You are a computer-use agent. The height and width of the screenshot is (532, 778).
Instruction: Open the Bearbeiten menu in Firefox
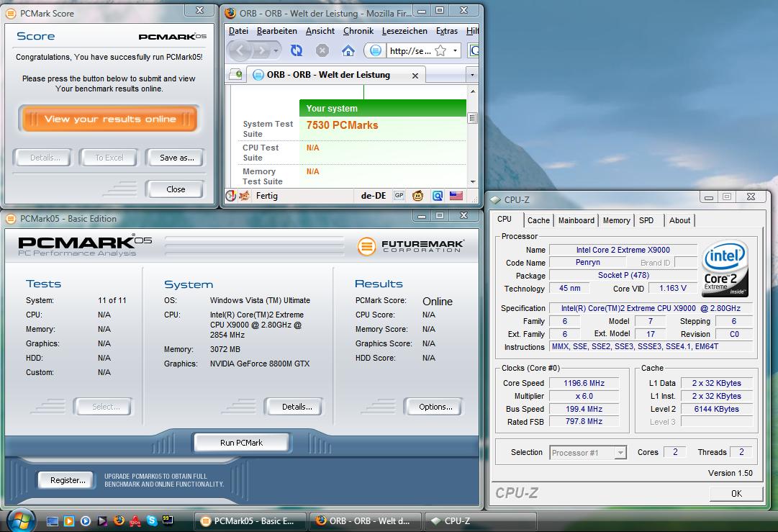(277, 31)
